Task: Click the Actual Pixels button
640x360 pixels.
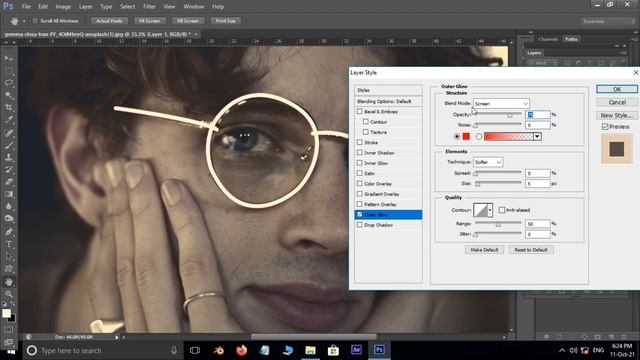Action: pos(109,21)
